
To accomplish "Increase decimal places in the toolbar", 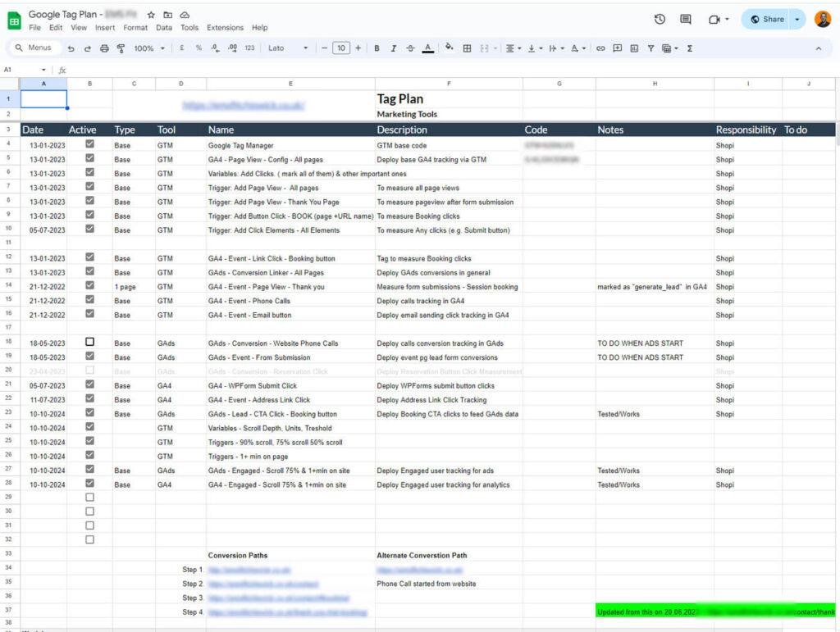I will point(232,48).
